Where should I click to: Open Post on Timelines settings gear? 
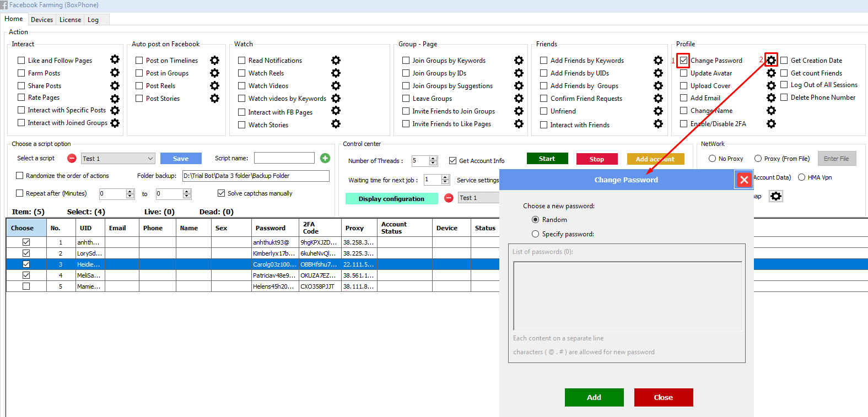214,60
